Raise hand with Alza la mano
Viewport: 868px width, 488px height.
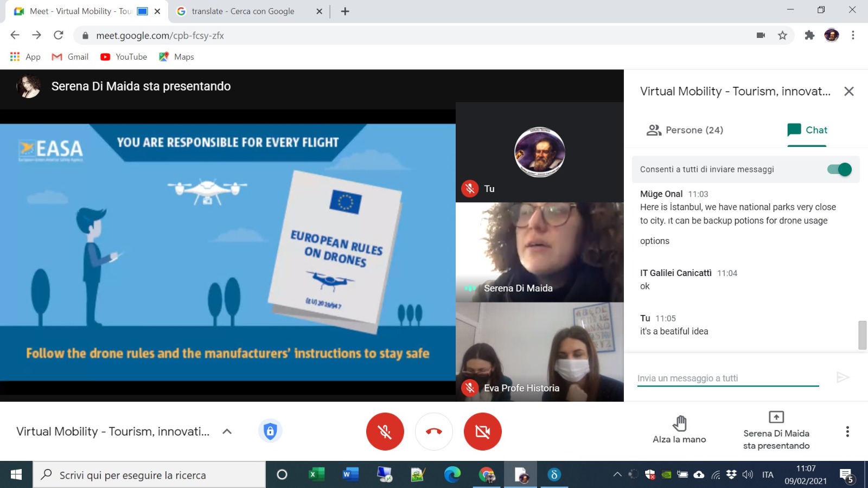tap(679, 430)
